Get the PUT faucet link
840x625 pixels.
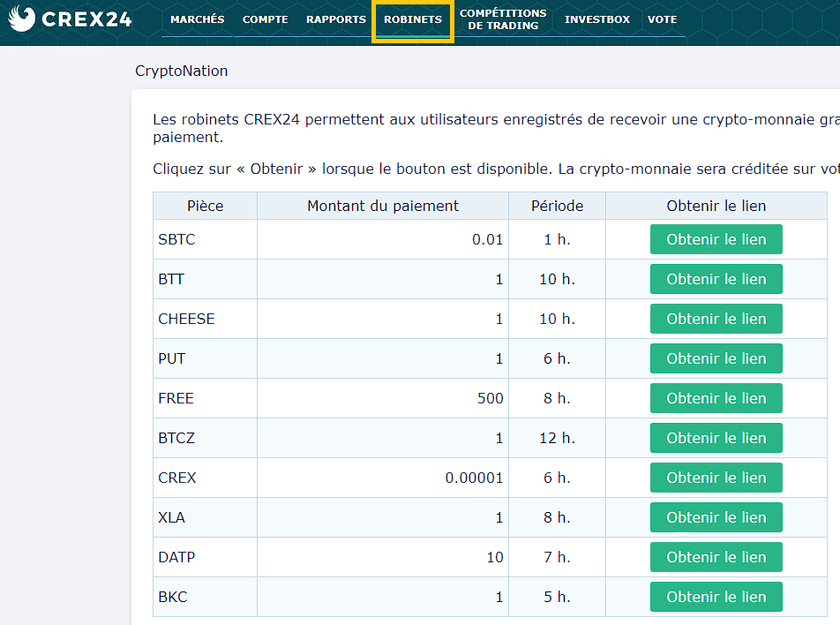click(716, 358)
